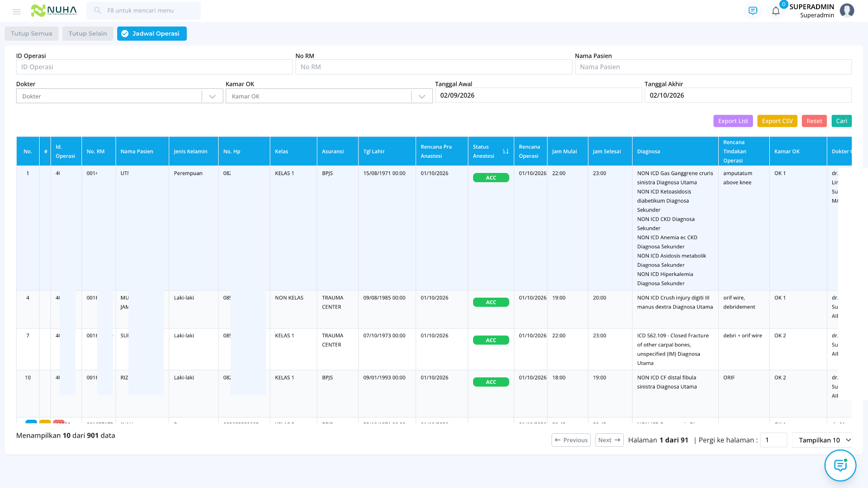Viewport: 868px width, 488px height.
Task: Open the Superadmin profile avatar
Action: pyautogui.click(x=847, y=10)
